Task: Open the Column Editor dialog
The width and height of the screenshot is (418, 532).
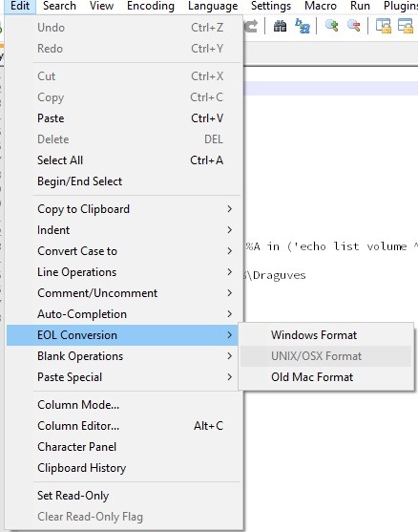Action: 123,426
